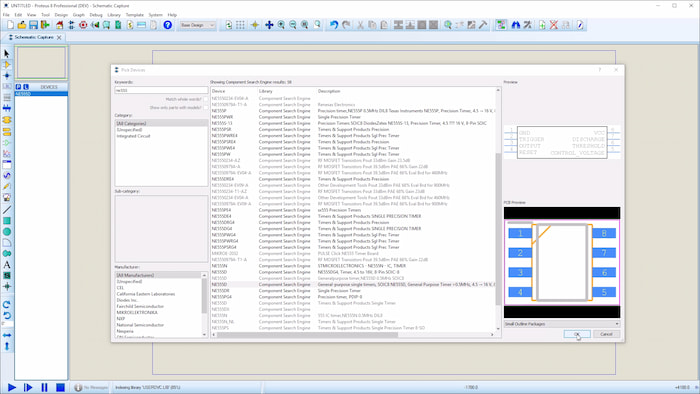Click the Zoom In magnifier icon

click(x=281, y=25)
